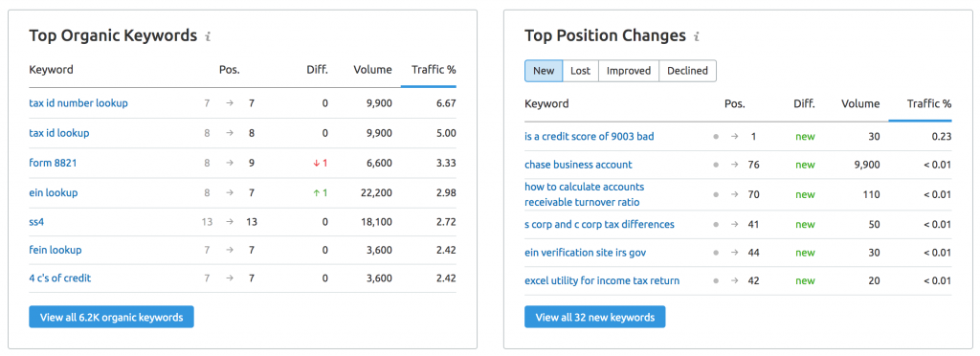
Task: Open excel utility for income tax return link
Action: point(602,280)
